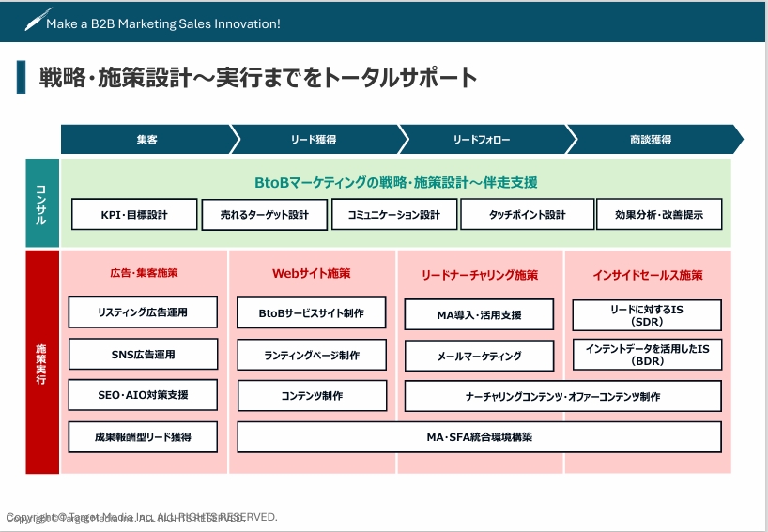Select the MA・SFA統合環境構築 wide box

click(x=479, y=437)
